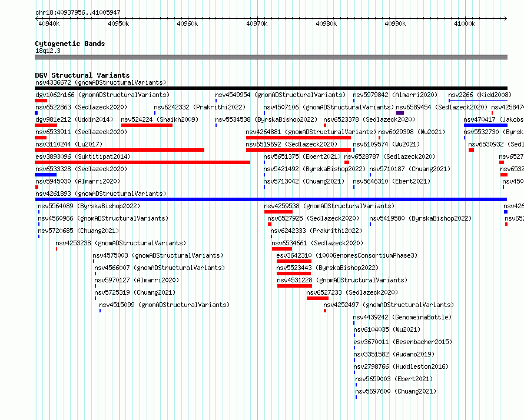The height and width of the screenshot is (420, 524).
Task: Open nsv5421492 ByrskaBishop2022 variant
Action: point(314,169)
